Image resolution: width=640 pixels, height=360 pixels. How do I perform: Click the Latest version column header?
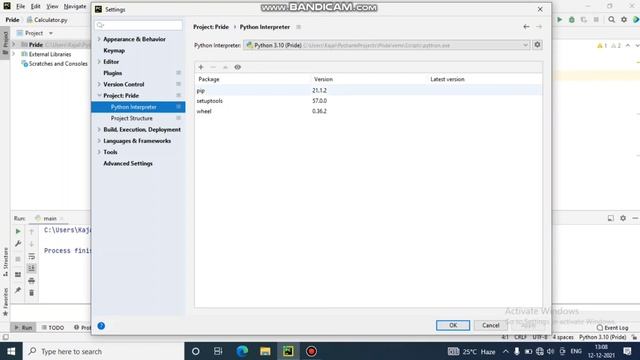447,79
